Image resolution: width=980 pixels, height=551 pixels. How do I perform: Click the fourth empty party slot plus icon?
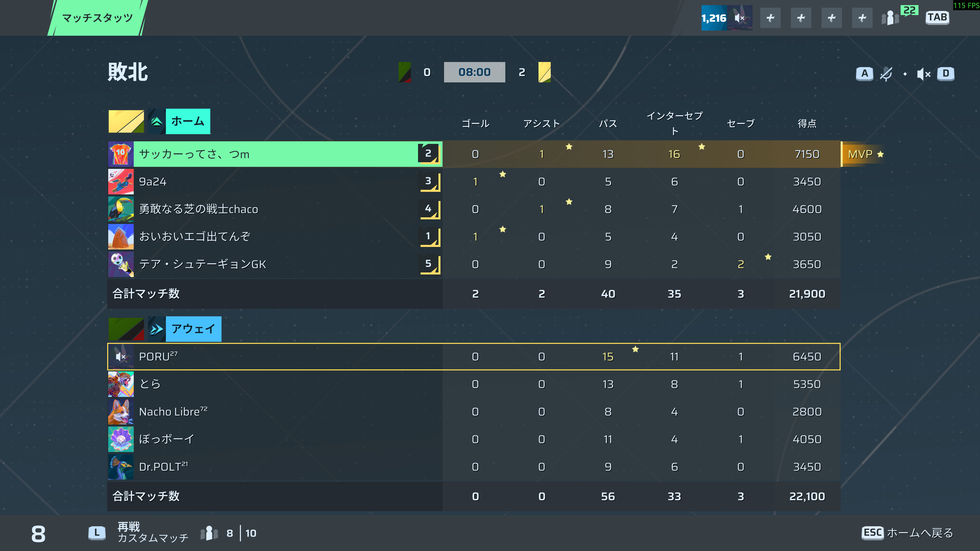862,18
